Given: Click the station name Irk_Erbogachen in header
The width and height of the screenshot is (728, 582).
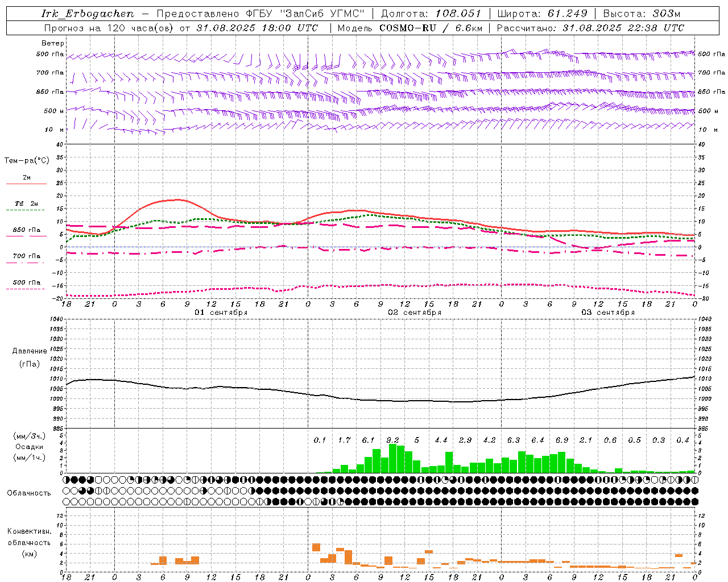Looking at the screenshot, I should [88, 14].
